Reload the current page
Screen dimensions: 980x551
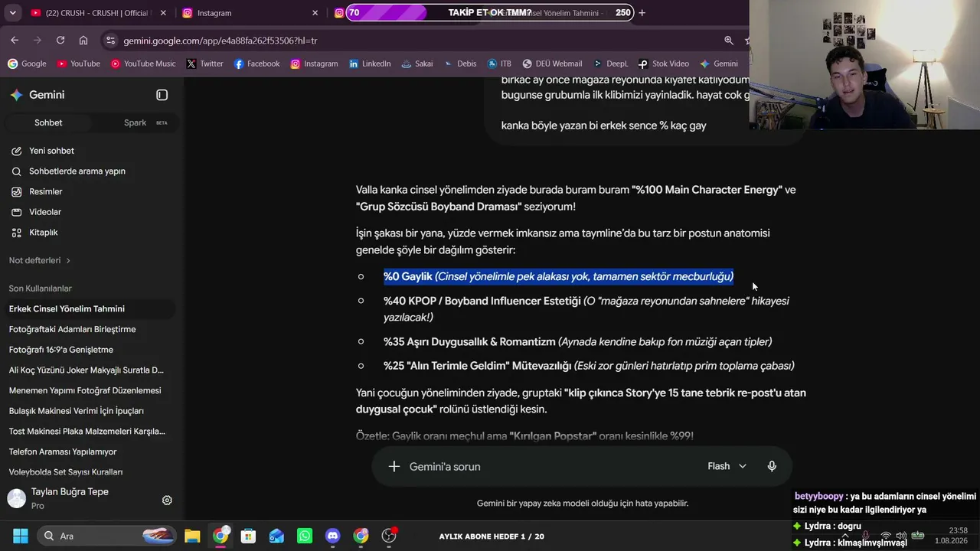[60, 40]
